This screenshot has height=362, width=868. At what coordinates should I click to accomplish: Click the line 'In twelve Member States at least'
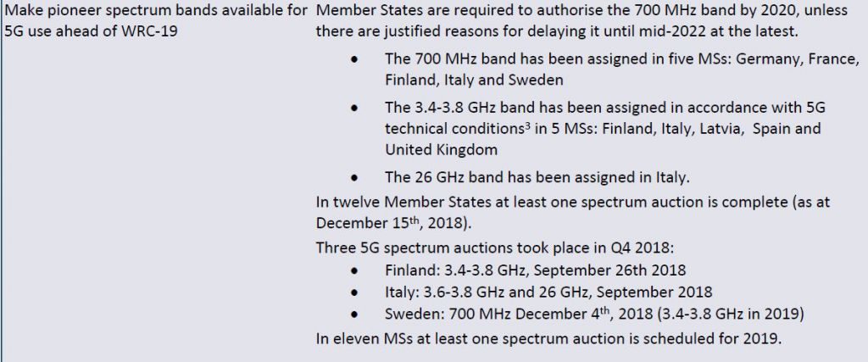[x=573, y=202]
